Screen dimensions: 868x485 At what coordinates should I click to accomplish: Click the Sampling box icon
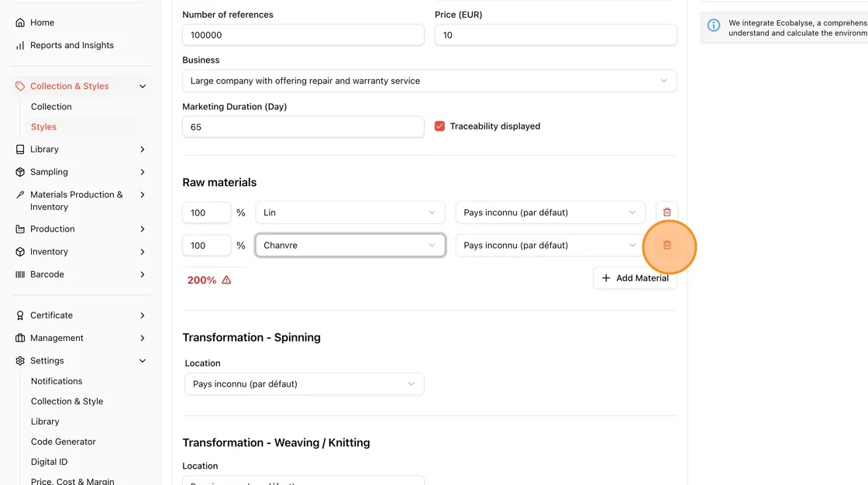click(x=20, y=172)
